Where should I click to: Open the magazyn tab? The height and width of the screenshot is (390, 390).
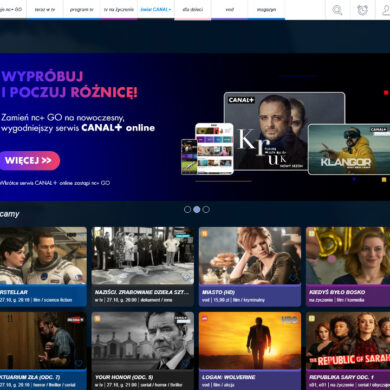pos(266,10)
